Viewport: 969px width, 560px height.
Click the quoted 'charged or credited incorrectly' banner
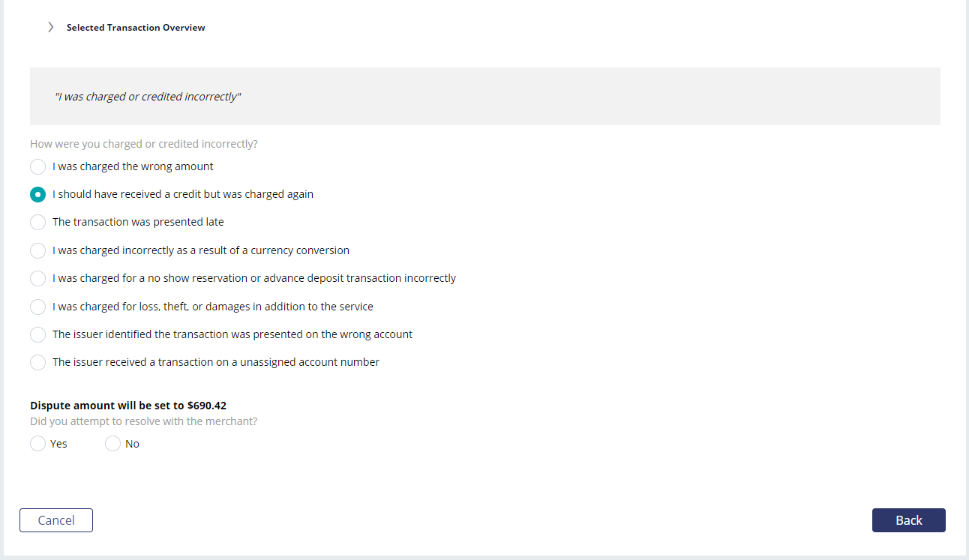pos(485,97)
